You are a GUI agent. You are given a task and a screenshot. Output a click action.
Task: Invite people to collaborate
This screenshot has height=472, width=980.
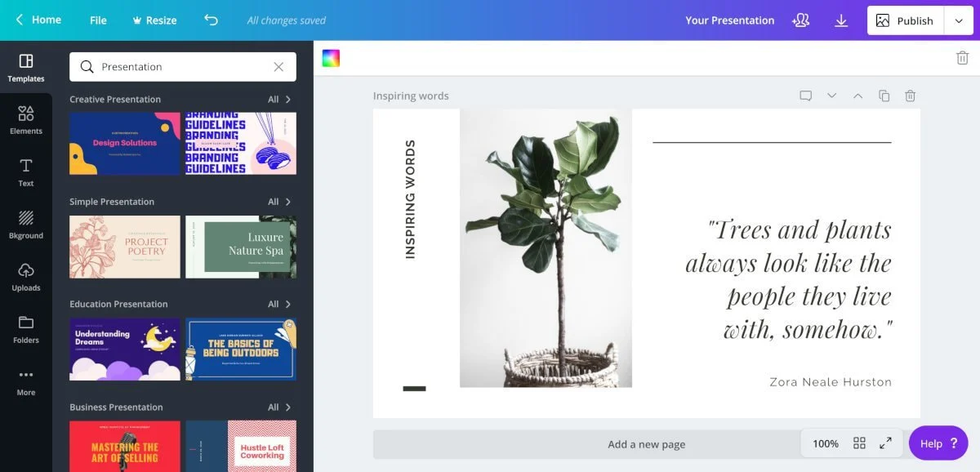801,20
